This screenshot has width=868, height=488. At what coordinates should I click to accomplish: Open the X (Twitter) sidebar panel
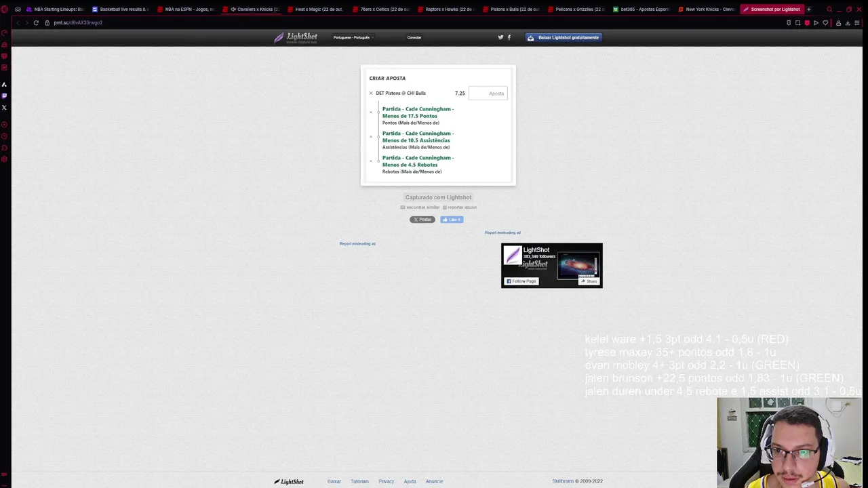coord(4,107)
